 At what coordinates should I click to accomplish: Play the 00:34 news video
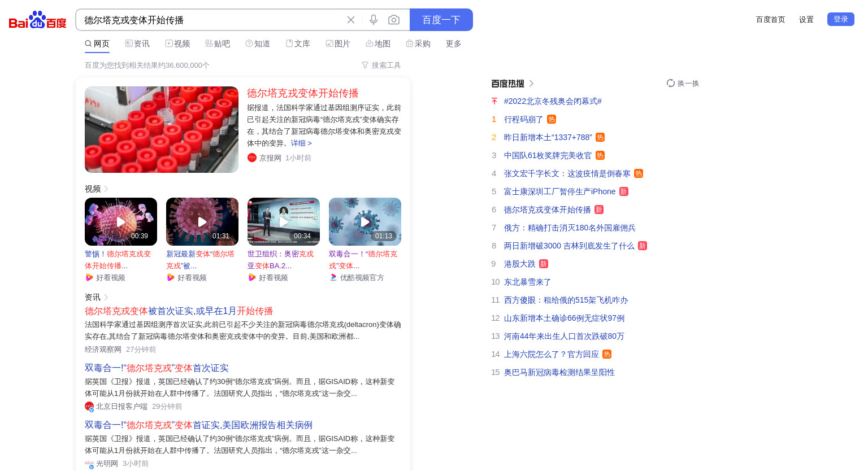[x=284, y=221]
